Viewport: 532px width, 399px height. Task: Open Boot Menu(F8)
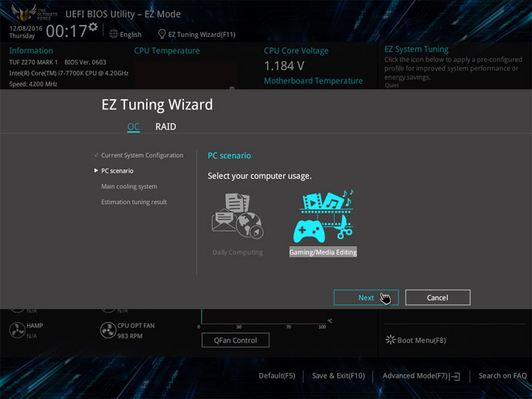coord(421,341)
